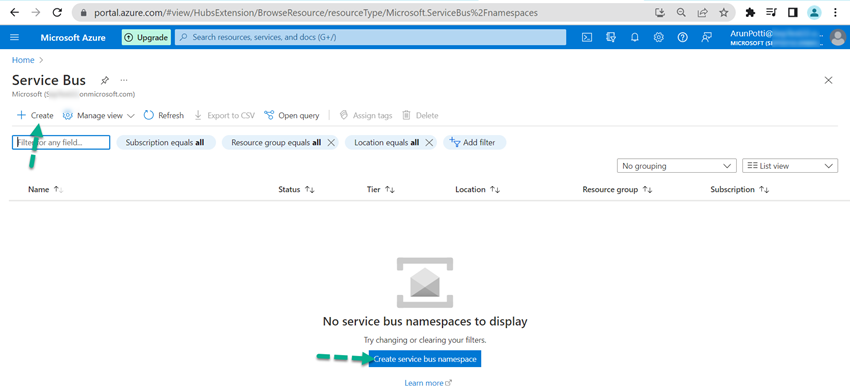Open Cloud Shell icon
Image resolution: width=850 pixels, height=391 pixels.
pyautogui.click(x=587, y=37)
